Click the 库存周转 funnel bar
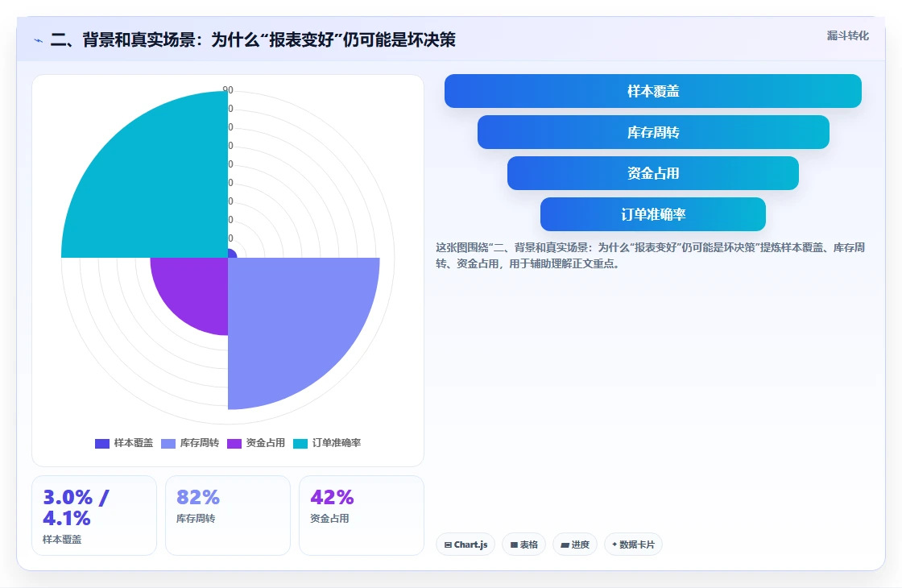 tap(653, 132)
